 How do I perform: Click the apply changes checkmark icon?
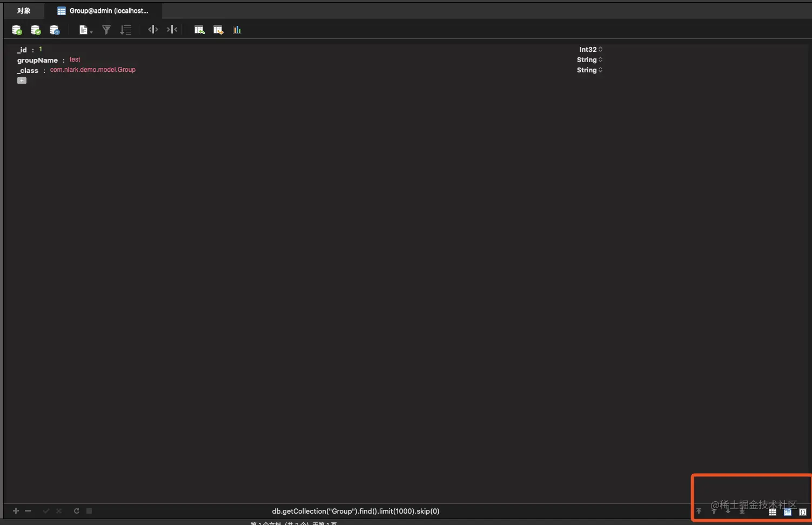point(46,511)
